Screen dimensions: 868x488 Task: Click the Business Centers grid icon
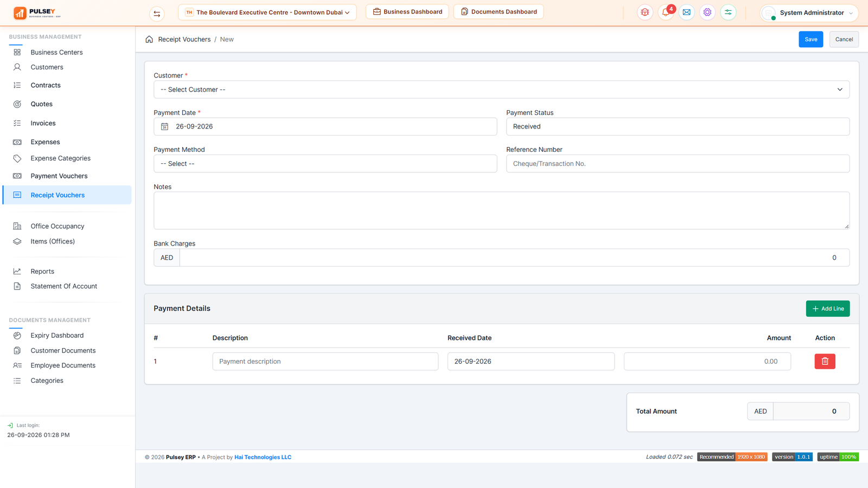[x=17, y=52]
